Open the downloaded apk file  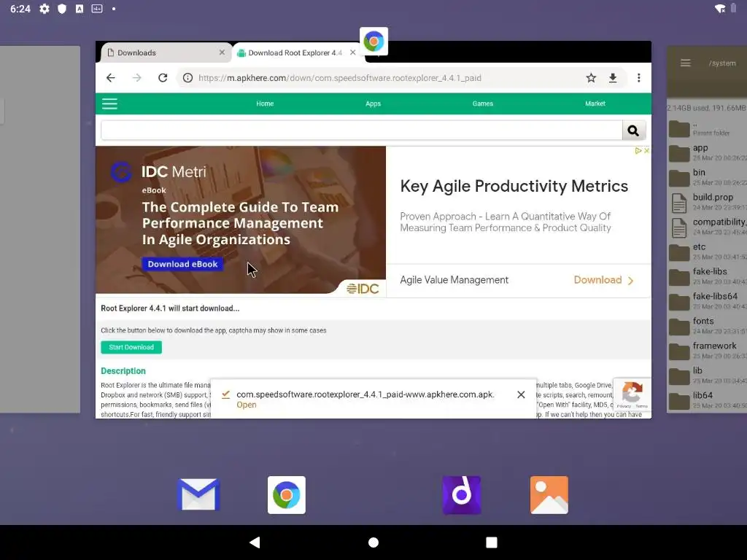point(247,405)
